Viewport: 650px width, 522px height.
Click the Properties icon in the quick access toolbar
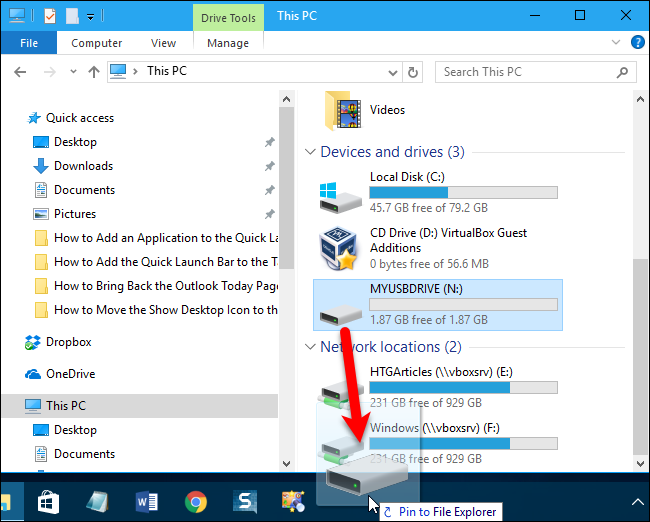(50, 16)
